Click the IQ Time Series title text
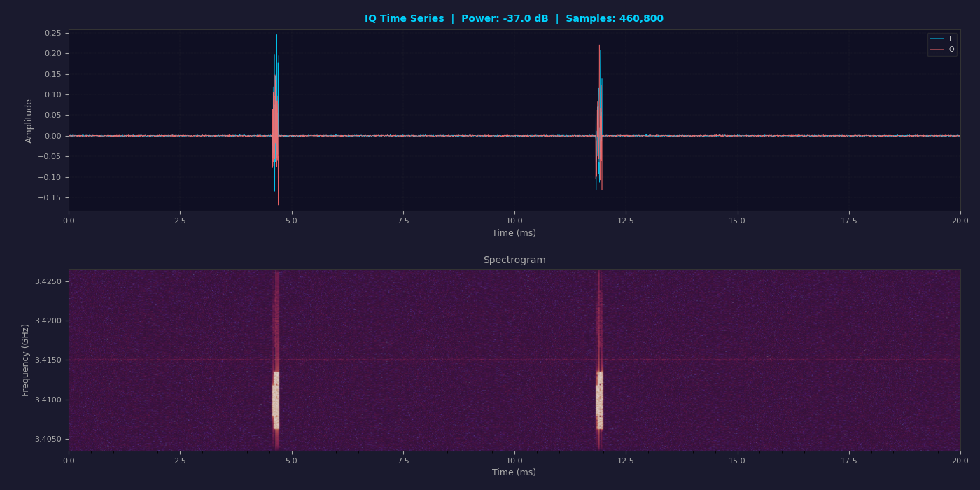The width and height of the screenshot is (980, 490). (x=514, y=19)
